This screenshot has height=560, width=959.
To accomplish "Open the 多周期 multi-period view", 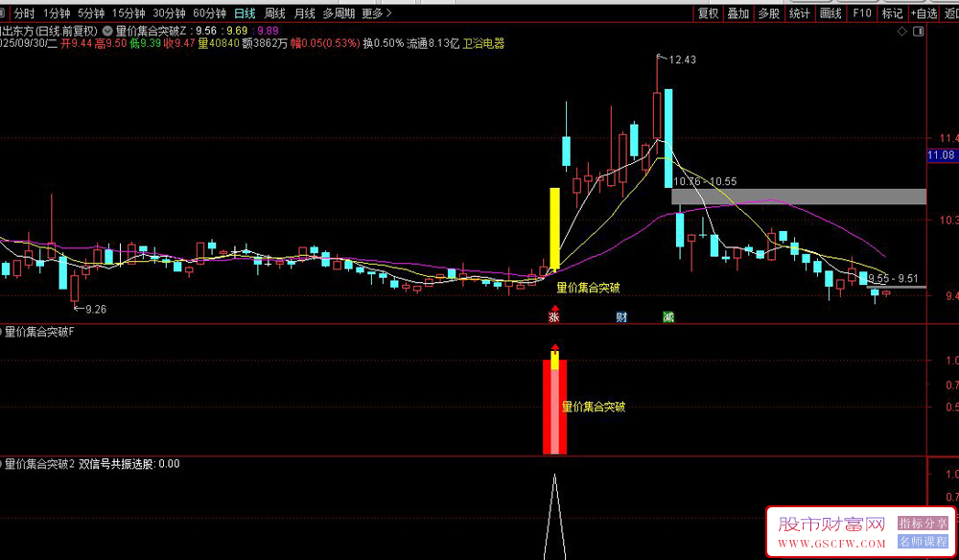I will coord(339,12).
